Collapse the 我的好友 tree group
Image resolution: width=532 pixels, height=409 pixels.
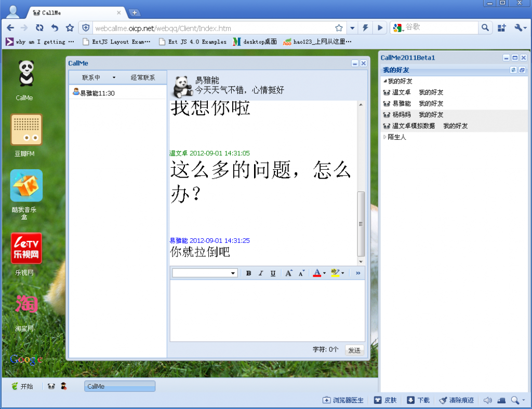(x=385, y=81)
